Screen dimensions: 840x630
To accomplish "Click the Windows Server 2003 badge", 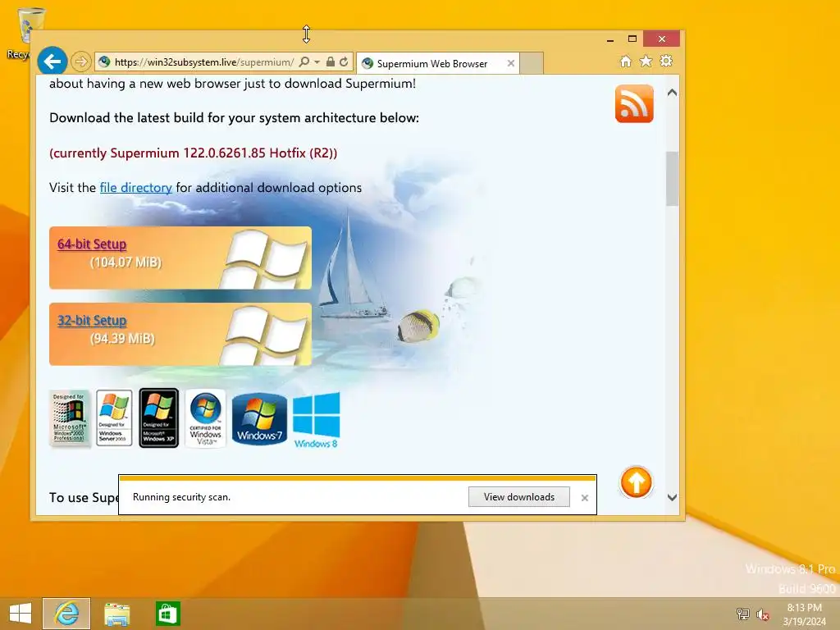I will tap(114, 418).
